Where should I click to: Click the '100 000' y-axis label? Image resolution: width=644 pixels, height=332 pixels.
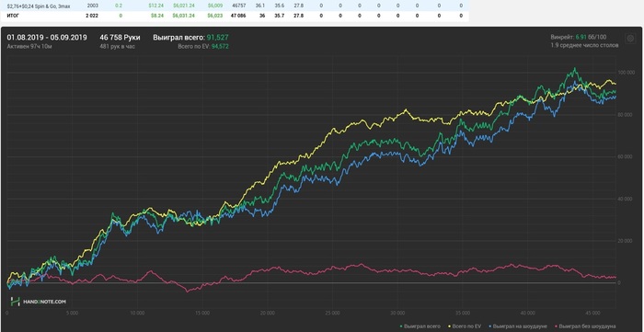point(627,73)
